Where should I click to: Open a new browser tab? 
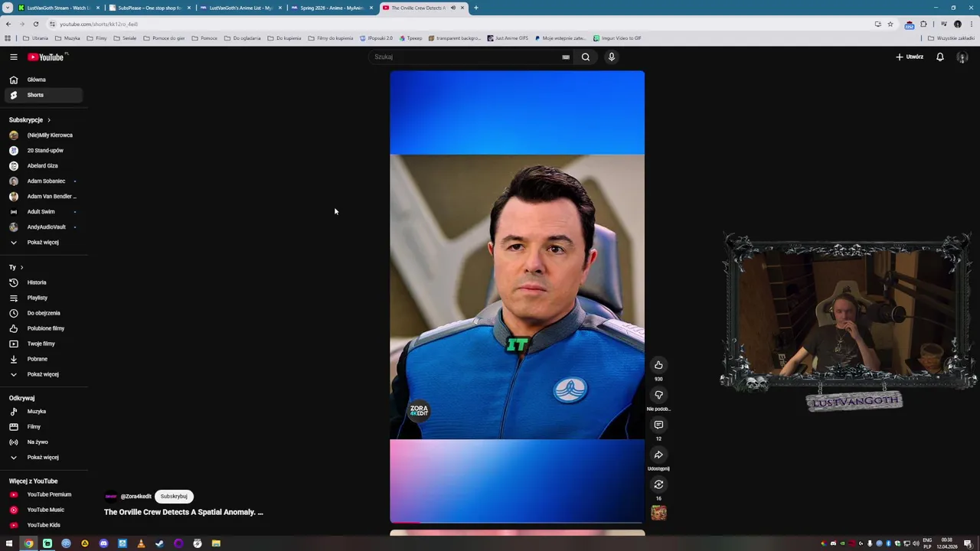click(475, 8)
